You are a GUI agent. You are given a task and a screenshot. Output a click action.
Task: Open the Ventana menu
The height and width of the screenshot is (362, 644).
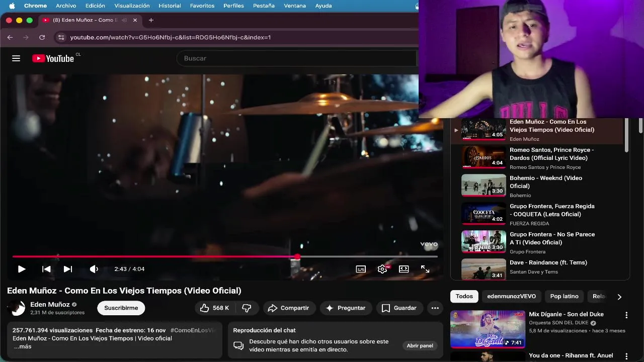click(295, 6)
